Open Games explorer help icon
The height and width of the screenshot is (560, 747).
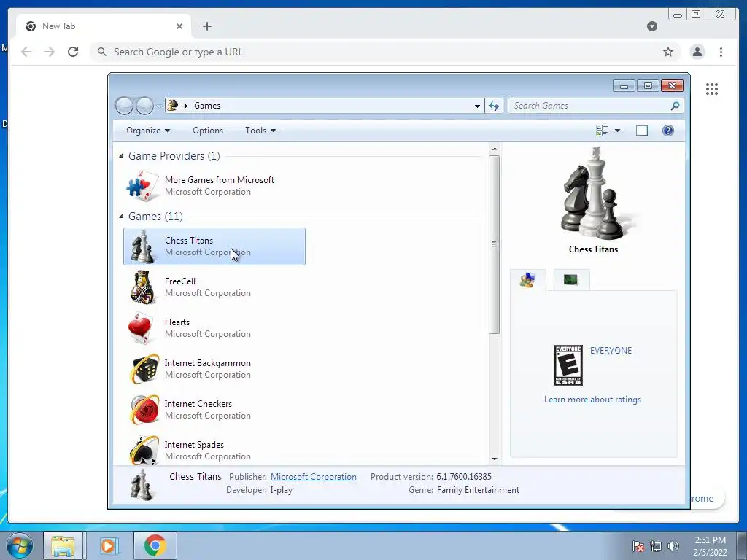pos(668,131)
